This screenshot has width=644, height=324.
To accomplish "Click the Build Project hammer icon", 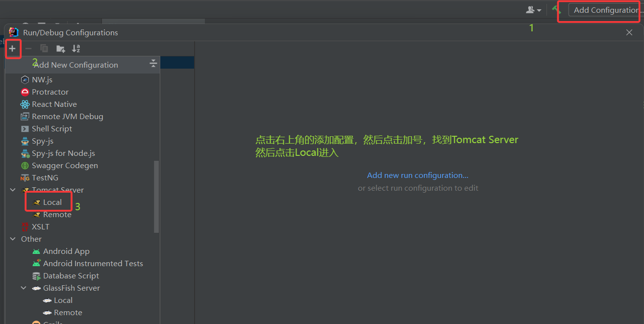I will point(556,9).
